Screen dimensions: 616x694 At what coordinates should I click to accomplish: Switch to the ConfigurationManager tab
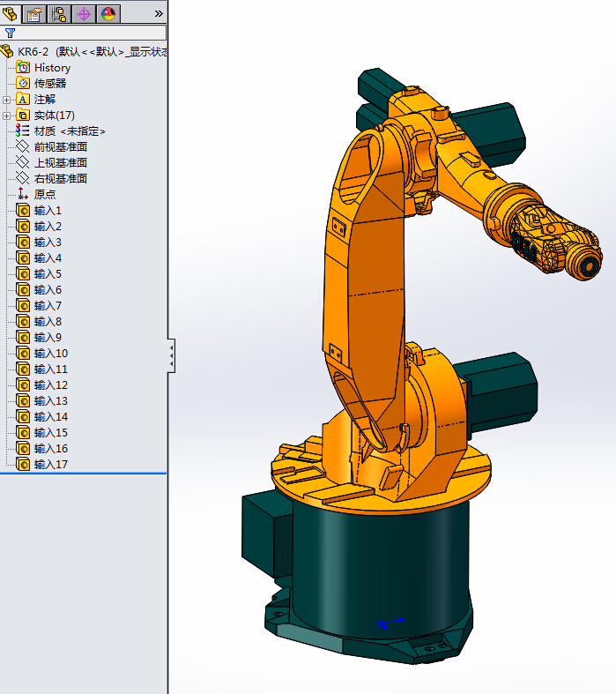(59, 14)
